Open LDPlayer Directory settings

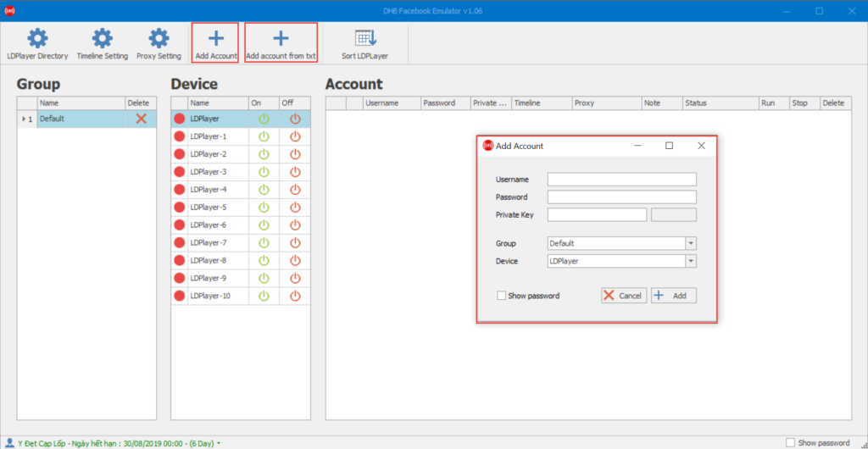click(37, 44)
